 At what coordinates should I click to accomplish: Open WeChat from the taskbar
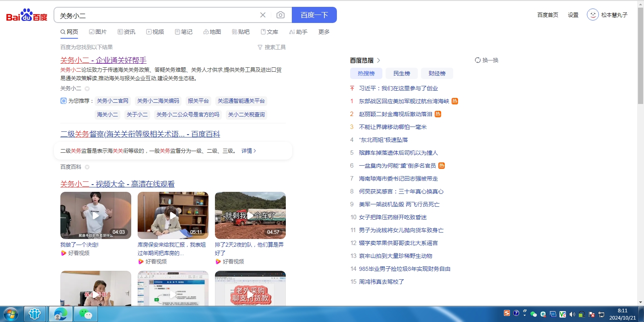point(85,314)
